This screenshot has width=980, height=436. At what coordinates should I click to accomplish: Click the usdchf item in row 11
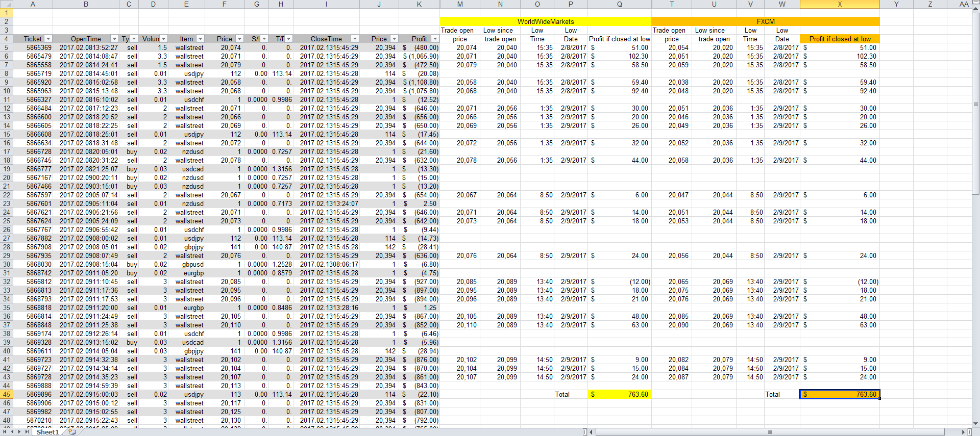(186, 99)
